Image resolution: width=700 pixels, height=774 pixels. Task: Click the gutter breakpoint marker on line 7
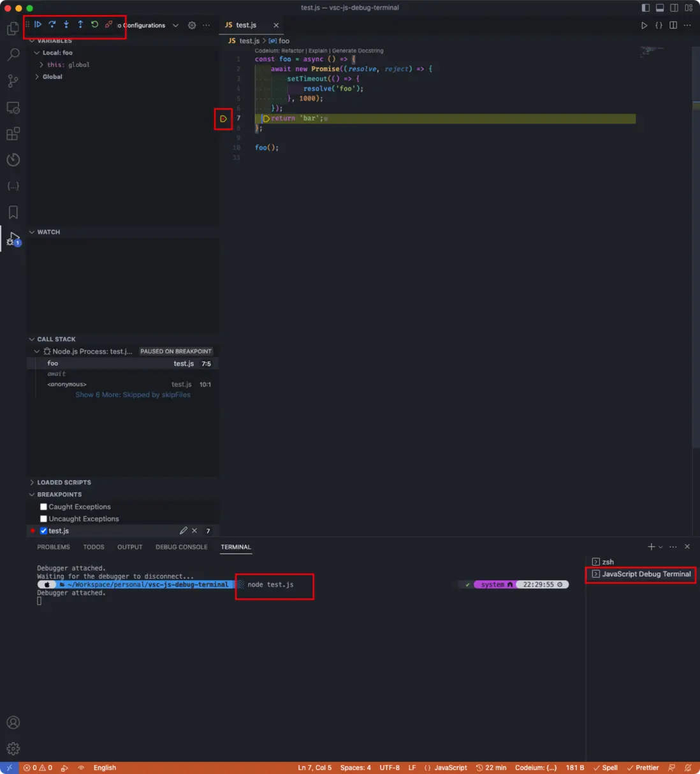click(223, 119)
